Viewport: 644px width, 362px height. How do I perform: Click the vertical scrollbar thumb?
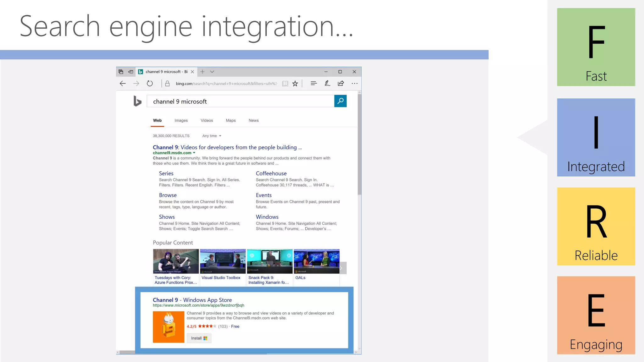pyautogui.click(x=359, y=145)
